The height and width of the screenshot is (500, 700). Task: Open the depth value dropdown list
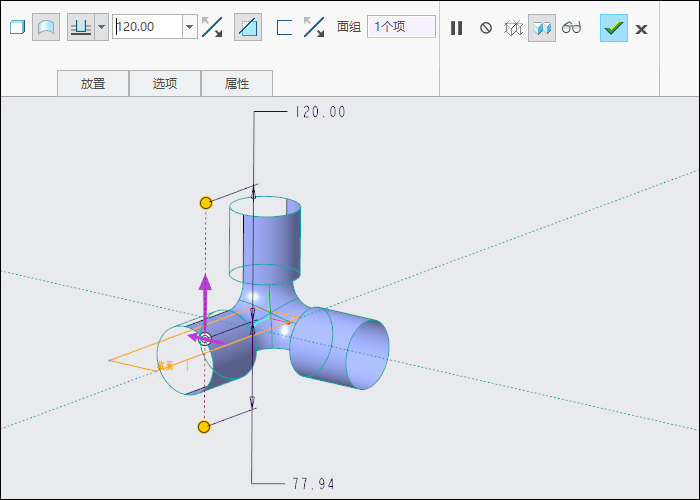tap(190, 27)
